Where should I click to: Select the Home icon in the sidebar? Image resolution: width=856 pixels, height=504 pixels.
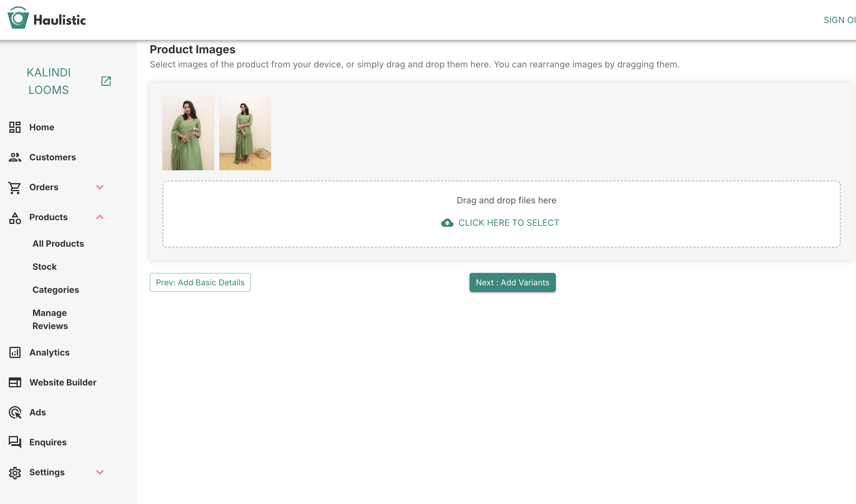click(x=15, y=127)
